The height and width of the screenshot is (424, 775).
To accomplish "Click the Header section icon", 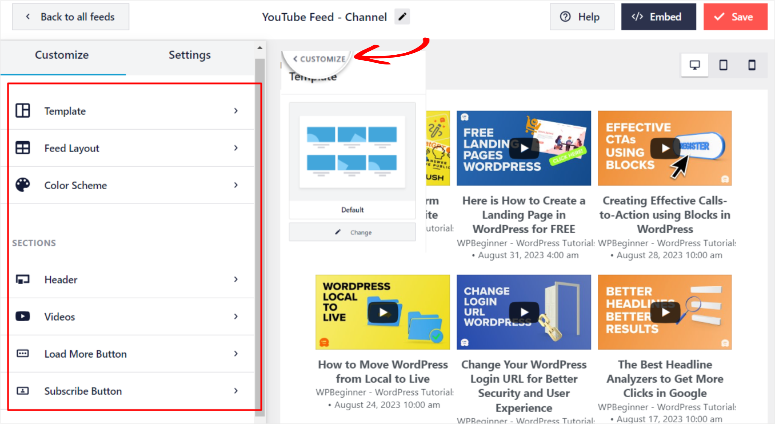I will coord(23,279).
